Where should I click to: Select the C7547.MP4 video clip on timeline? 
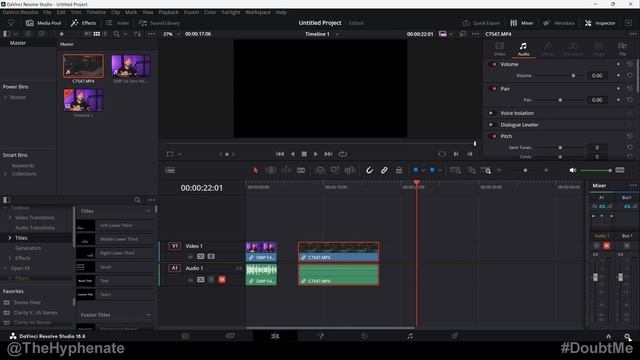338,251
